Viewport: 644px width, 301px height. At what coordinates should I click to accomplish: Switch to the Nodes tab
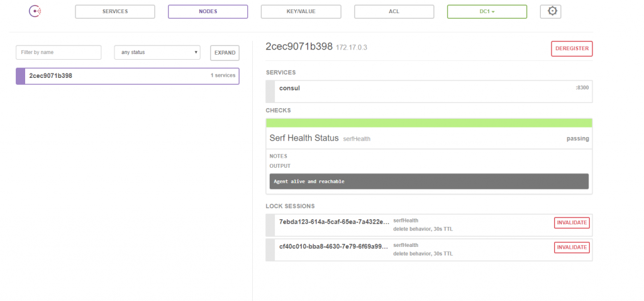pos(208,11)
